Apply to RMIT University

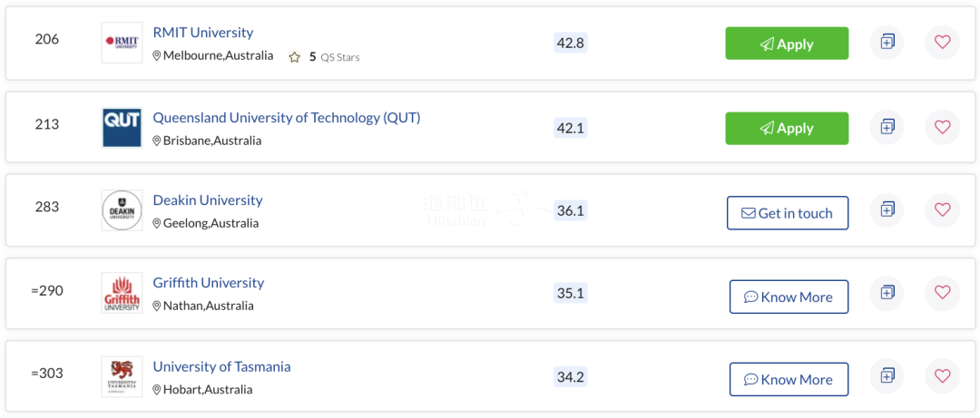(787, 44)
